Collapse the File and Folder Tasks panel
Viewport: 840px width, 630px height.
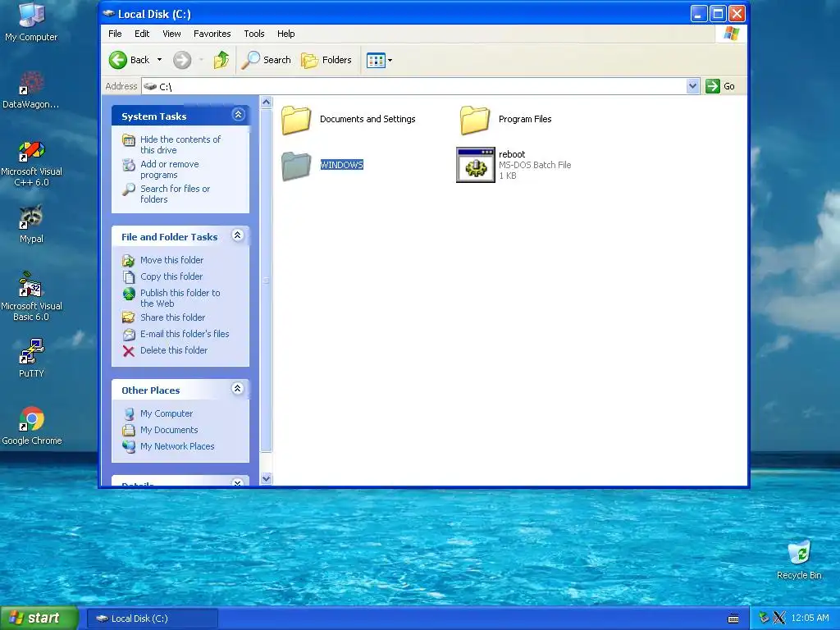(238, 235)
